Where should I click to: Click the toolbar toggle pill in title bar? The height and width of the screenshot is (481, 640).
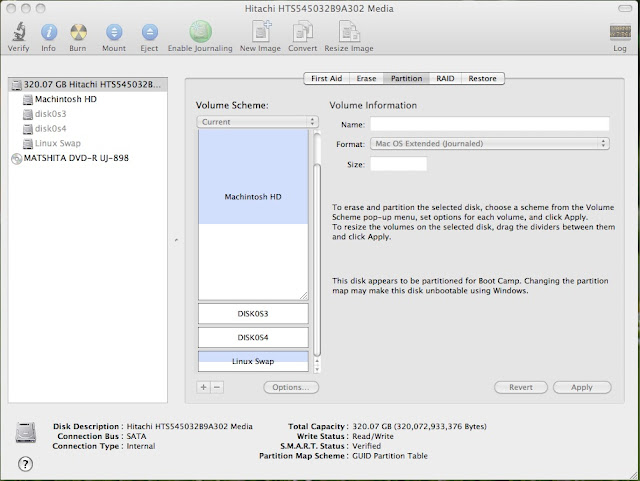click(625, 8)
